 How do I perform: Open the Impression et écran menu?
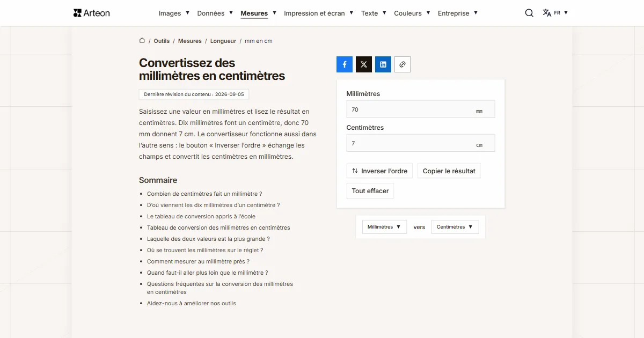point(319,13)
